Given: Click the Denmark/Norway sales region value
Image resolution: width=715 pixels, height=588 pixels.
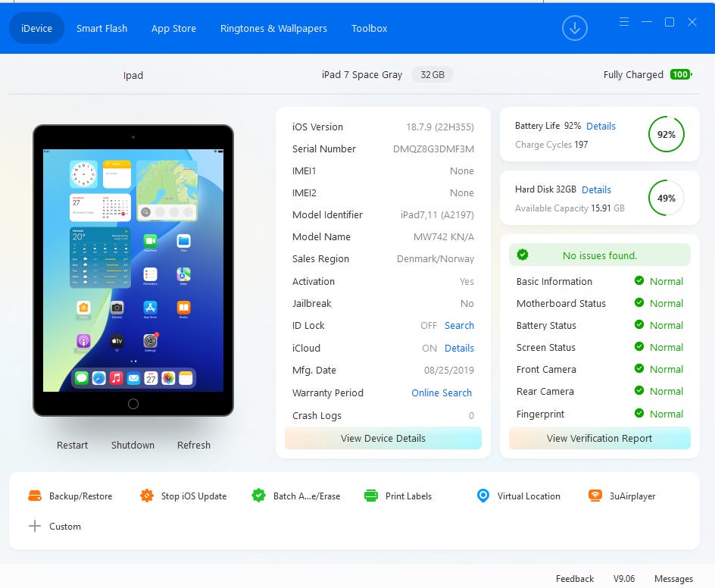Looking at the screenshot, I should click(x=435, y=258).
